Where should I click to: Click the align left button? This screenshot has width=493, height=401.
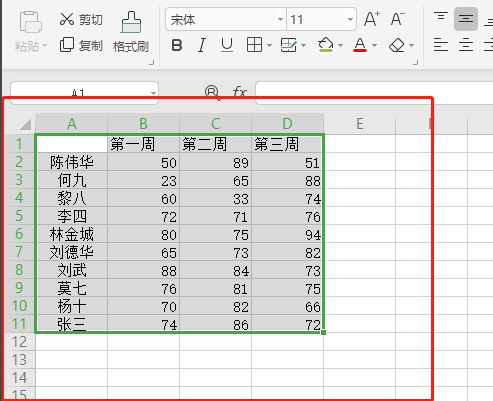click(441, 45)
